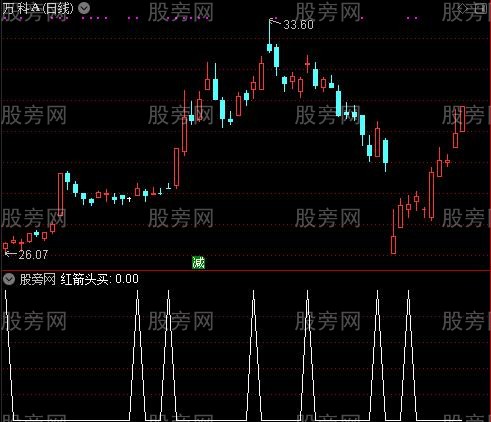Expand the 股旁网 indicator panel dropdown arrow

(x=9, y=279)
